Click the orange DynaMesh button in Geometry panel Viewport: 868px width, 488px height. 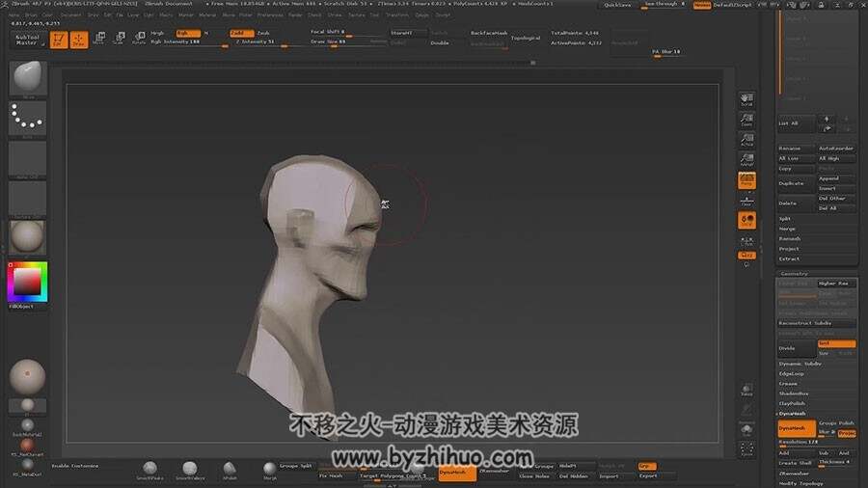click(797, 428)
